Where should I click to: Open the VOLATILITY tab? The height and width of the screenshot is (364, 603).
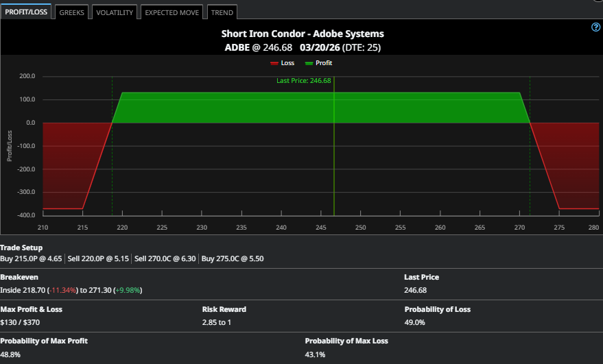(x=115, y=12)
